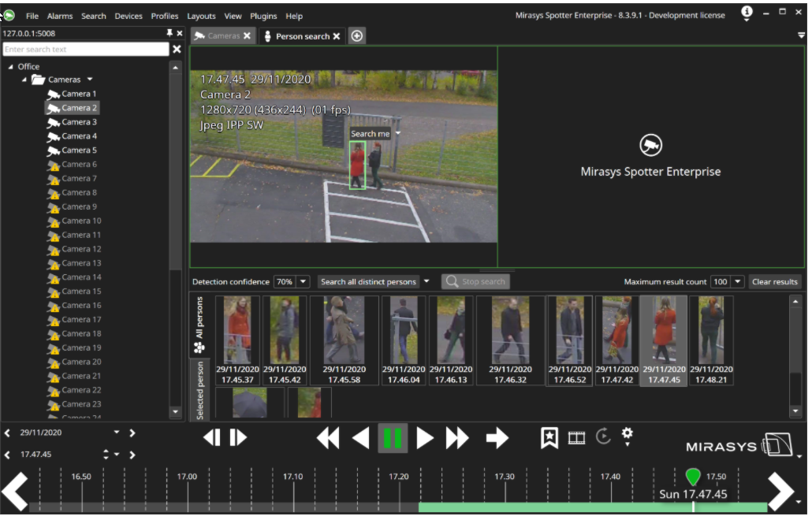The height and width of the screenshot is (520, 812).
Task: Open the Detection confidence 70% dropdown
Action: tap(304, 282)
